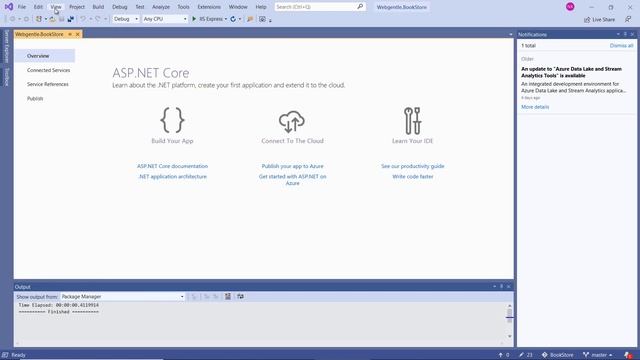Click the Save All toolbar icon
The width and height of the screenshot is (640, 360).
tap(71, 19)
